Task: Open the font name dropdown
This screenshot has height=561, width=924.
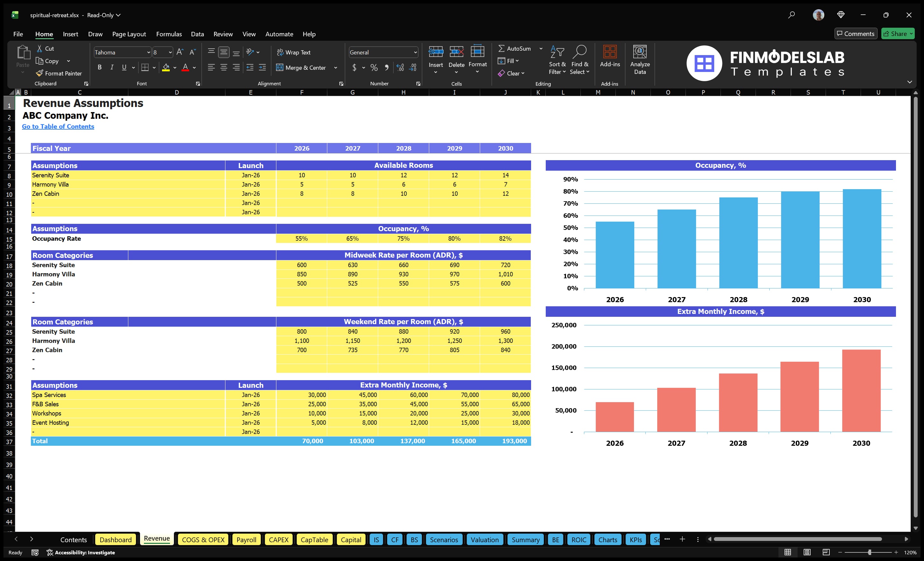Action: (x=149, y=52)
